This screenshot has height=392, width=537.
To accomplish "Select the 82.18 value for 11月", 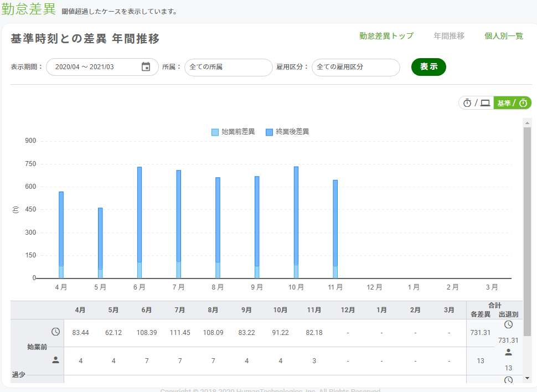I will click(314, 333).
